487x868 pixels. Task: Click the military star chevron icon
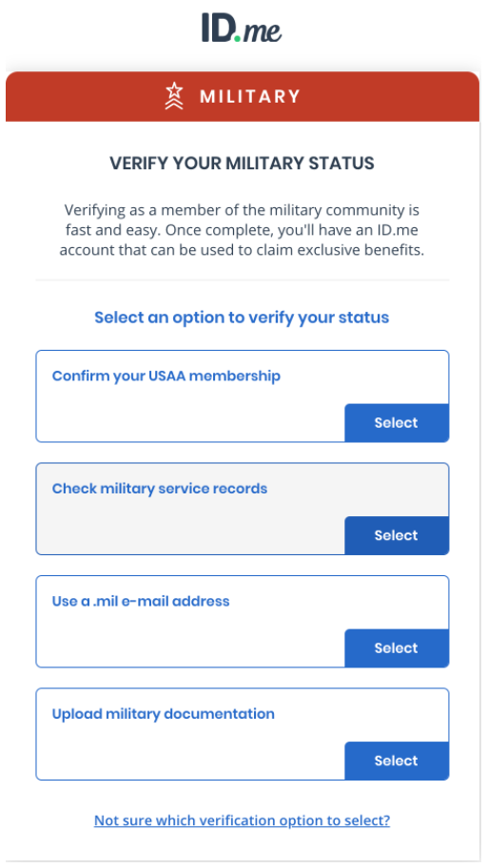click(174, 96)
